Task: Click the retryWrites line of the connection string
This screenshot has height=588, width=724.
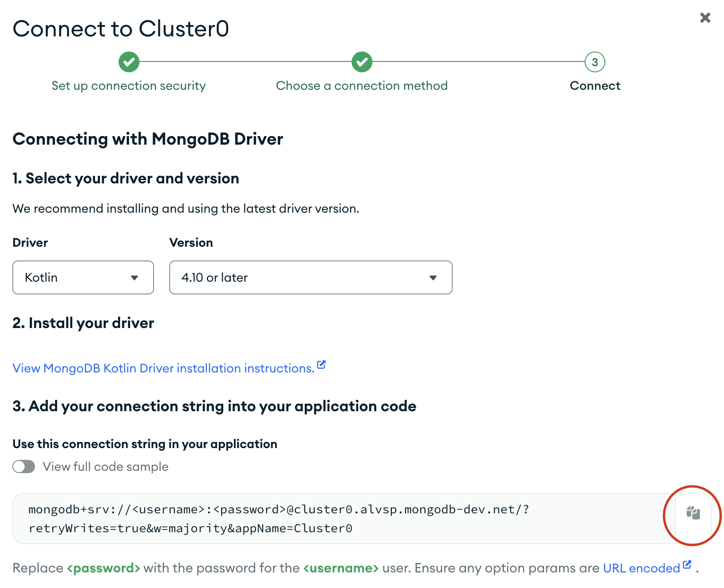Action: point(190,528)
